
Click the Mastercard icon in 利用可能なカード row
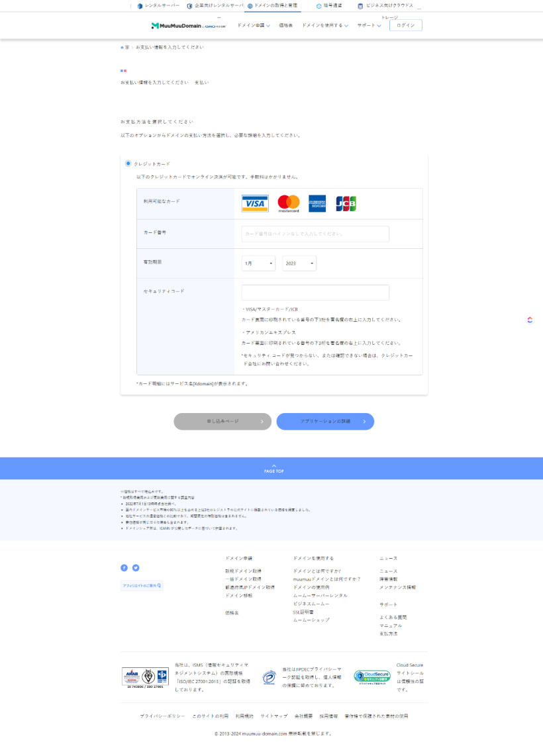(287, 204)
